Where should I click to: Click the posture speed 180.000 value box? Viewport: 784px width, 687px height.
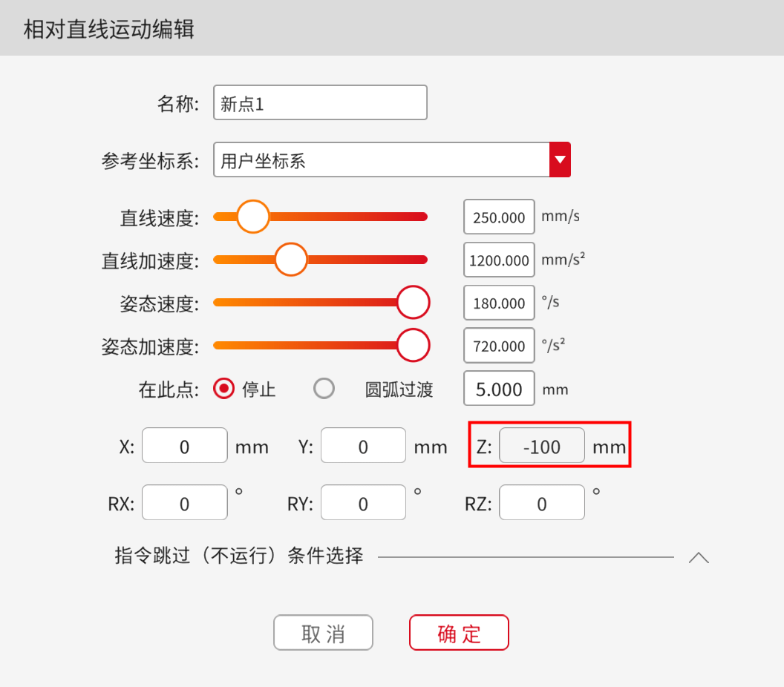[x=499, y=303]
